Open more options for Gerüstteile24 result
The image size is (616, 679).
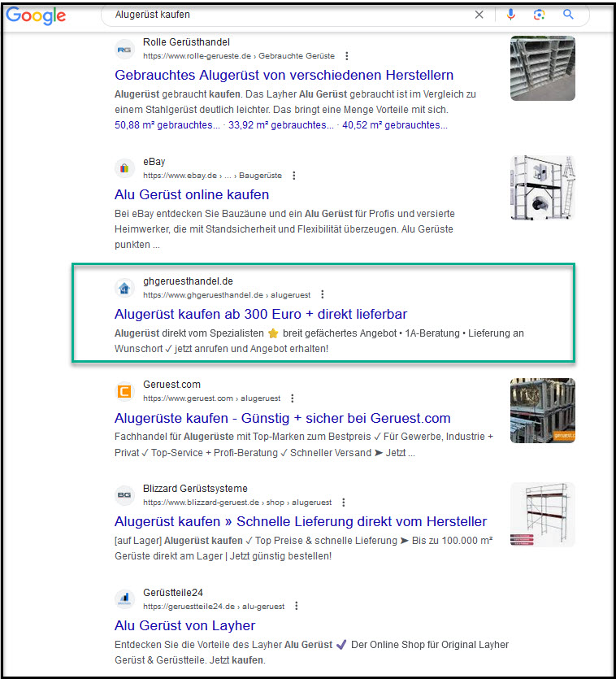pos(296,606)
